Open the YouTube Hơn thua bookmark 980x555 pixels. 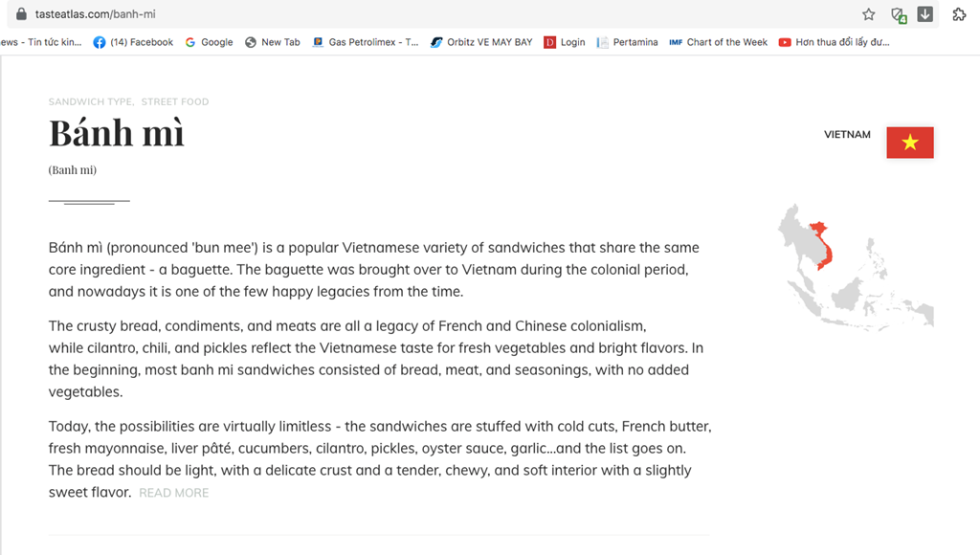834,42
